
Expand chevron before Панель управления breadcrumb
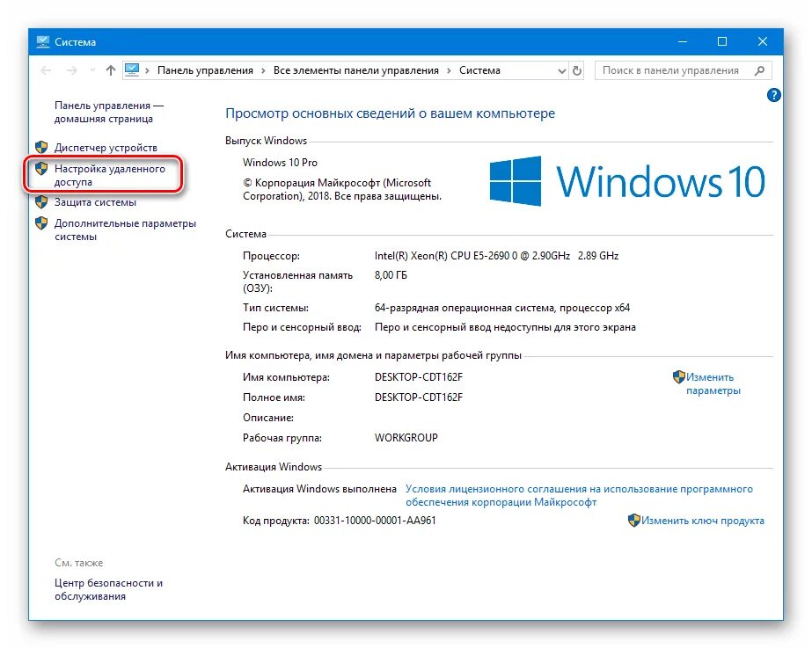click(x=148, y=70)
